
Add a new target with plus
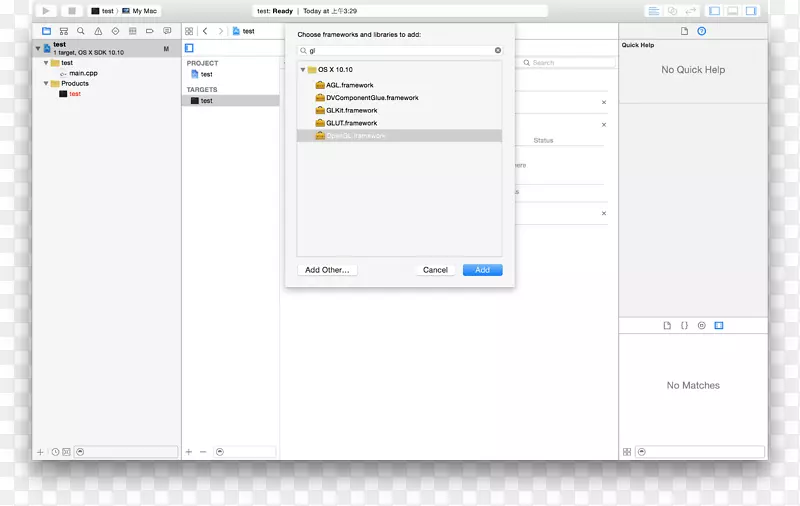189,452
